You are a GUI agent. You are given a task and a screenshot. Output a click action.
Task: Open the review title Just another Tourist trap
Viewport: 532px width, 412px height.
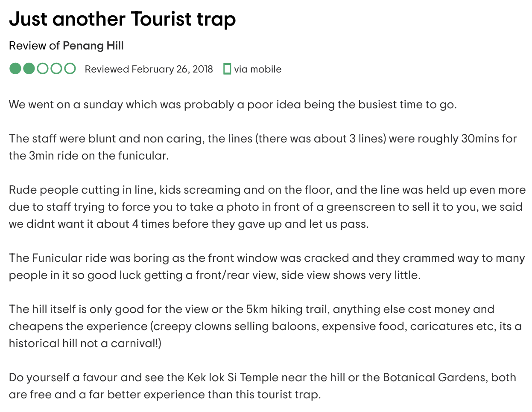pyautogui.click(x=122, y=19)
